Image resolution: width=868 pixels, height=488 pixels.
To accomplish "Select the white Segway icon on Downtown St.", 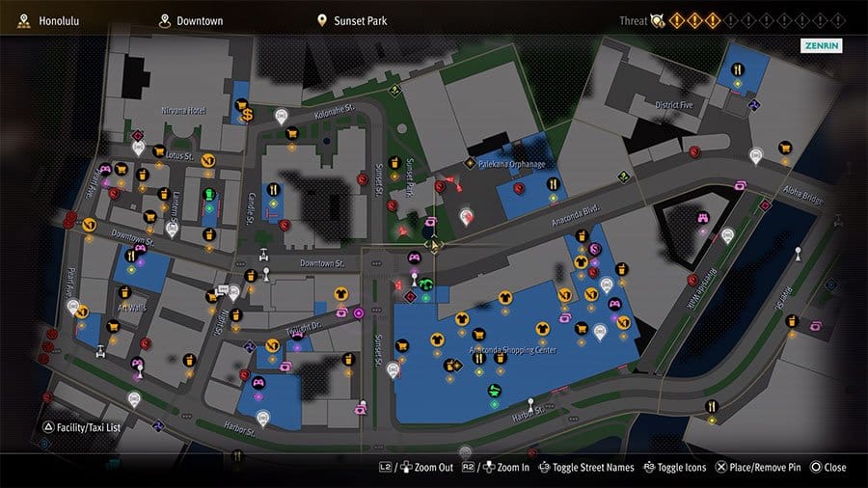I will tap(264, 255).
